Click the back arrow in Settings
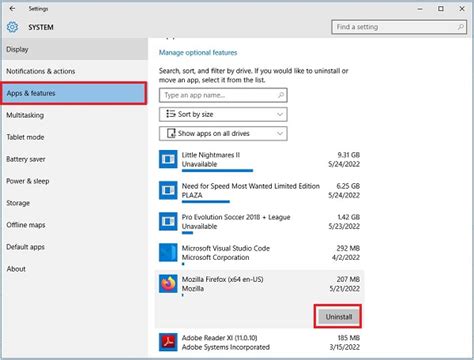Screen dimensions: 474x360 (x=12, y=9)
